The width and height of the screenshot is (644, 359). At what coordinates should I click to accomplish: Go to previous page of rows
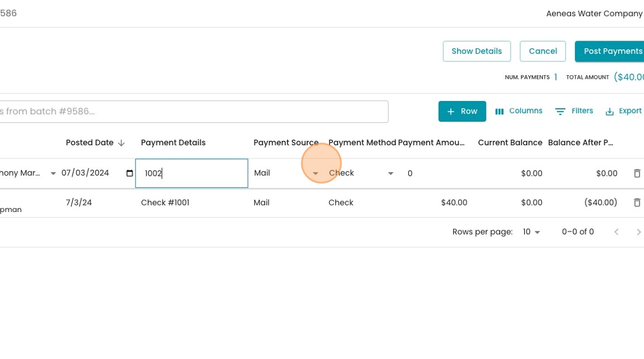[x=616, y=232]
